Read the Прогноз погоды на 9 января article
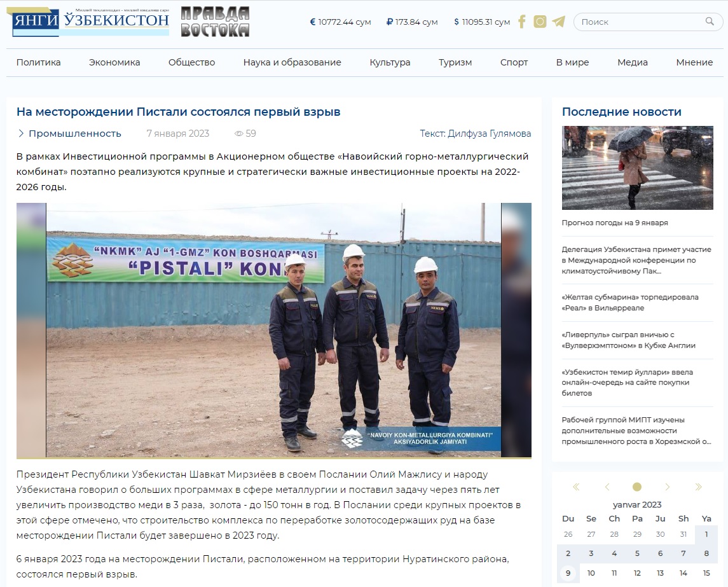The width and height of the screenshot is (728, 587). (x=614, y=223)
